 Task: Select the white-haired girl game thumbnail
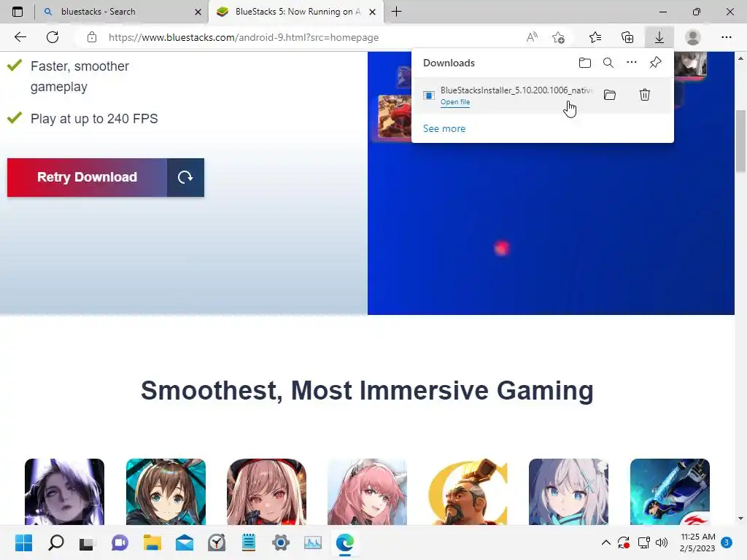(x=568, y=492)
